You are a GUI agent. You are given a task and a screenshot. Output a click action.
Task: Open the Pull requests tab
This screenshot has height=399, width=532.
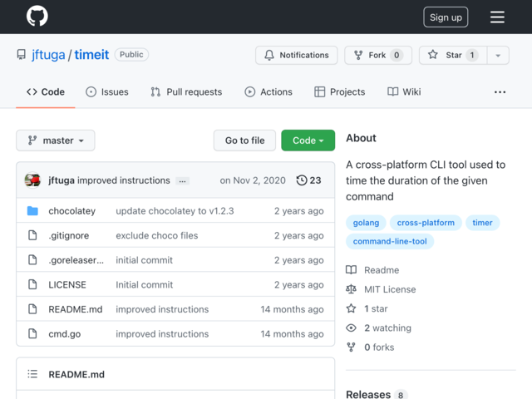coord(186,92)
